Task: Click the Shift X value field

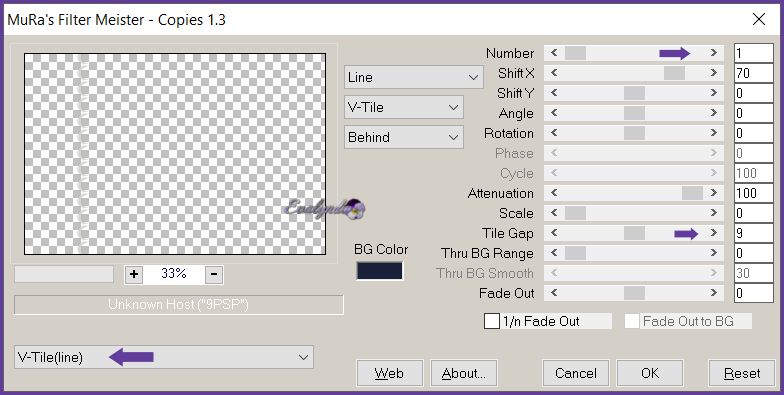Action: [754, 73]
